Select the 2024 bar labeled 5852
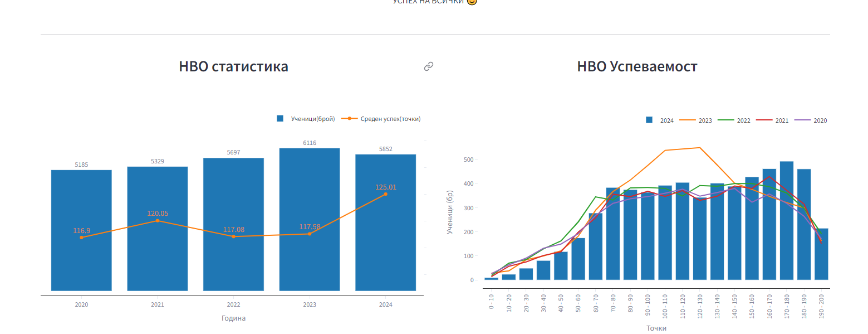This screenshot has width=868, height=334. click(x=385, y=251)
